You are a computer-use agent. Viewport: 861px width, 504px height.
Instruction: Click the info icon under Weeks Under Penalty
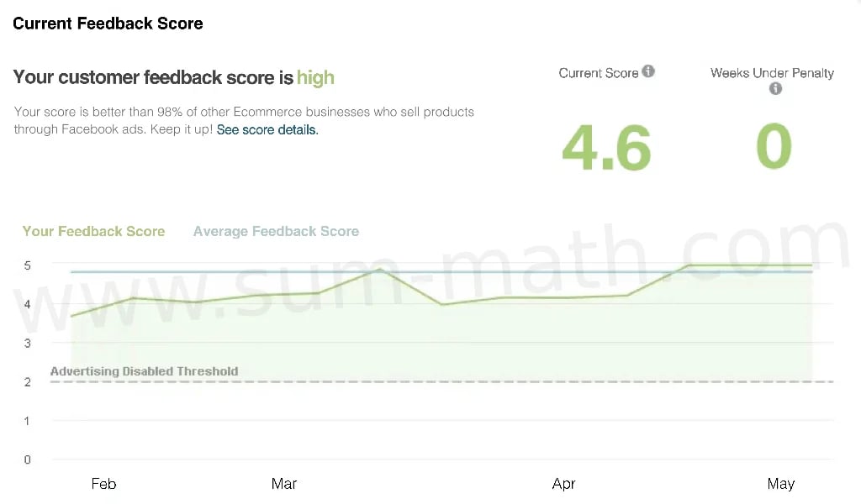coord(775,88)
